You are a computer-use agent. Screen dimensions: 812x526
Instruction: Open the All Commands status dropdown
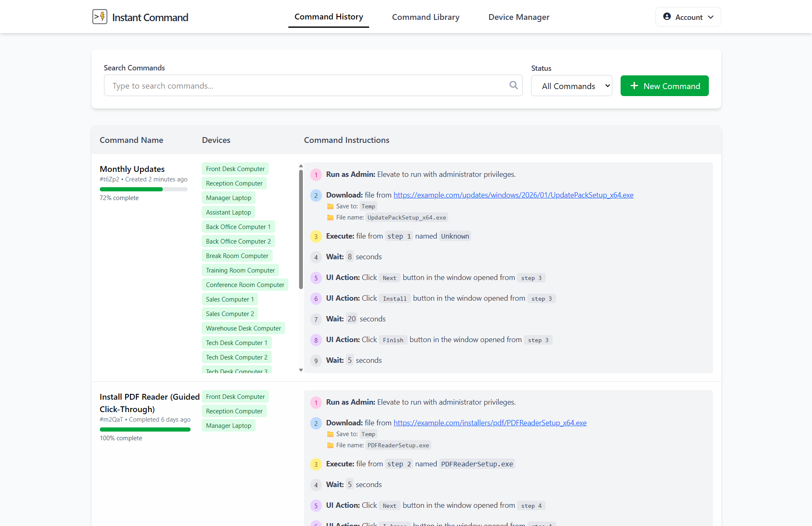pos(572,85)
